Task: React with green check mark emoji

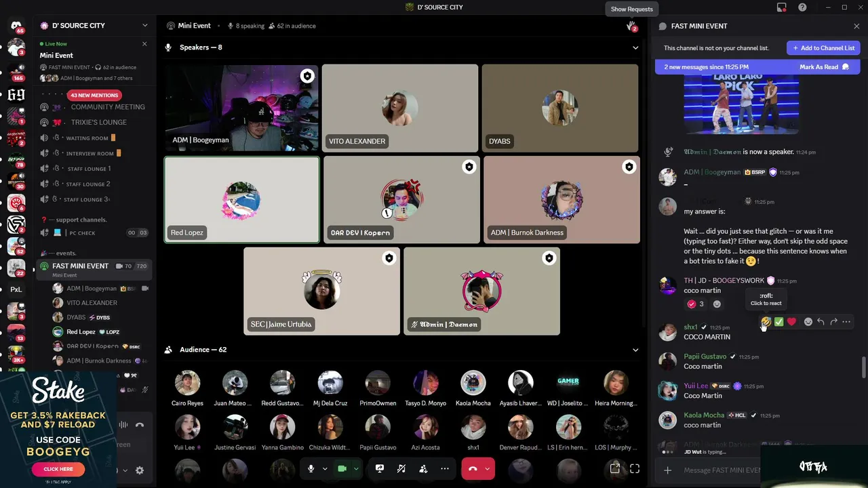Action: point(778,322)
